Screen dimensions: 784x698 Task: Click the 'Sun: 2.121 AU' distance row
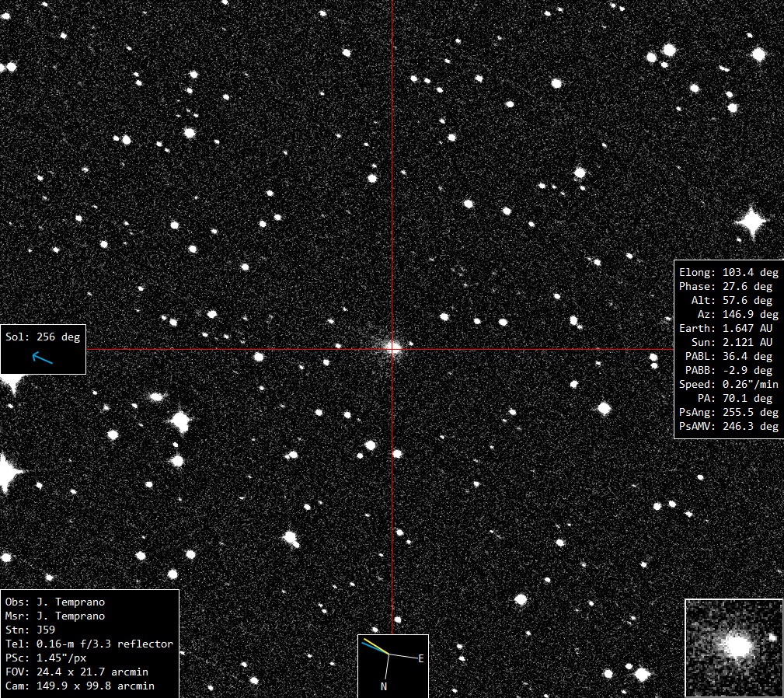731,343
